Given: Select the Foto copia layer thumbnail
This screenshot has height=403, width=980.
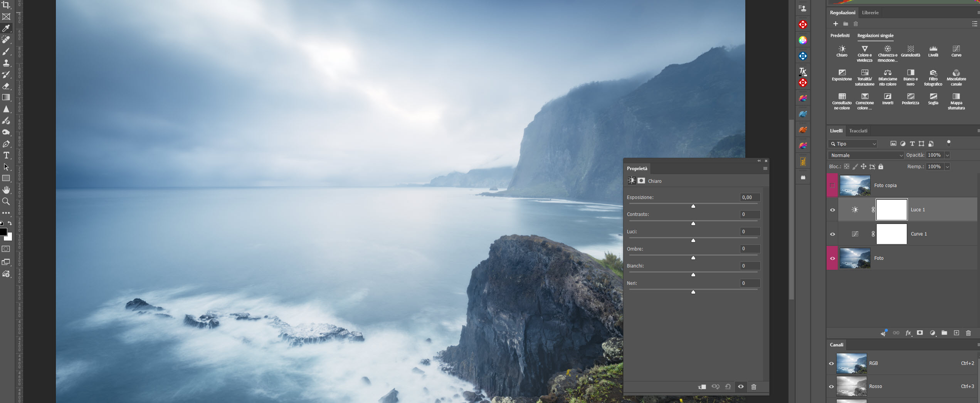Looking at the screenshot, I should [x=855, y=185].
